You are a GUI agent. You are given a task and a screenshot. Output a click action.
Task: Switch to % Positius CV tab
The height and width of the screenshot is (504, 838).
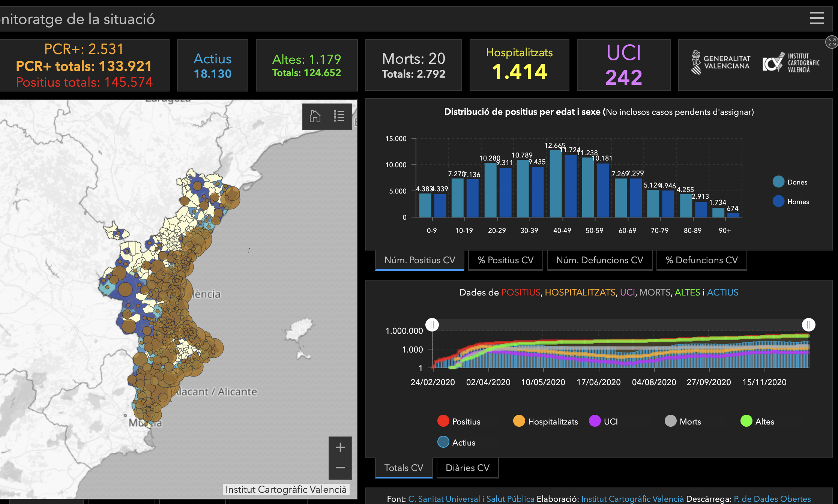pos(505,260)
